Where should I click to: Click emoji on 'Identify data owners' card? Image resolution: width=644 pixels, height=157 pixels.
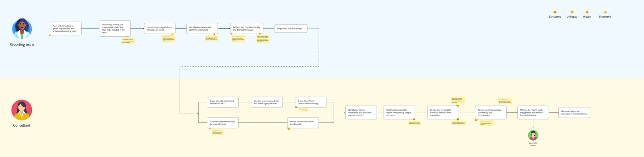click(x=215, y=34)
